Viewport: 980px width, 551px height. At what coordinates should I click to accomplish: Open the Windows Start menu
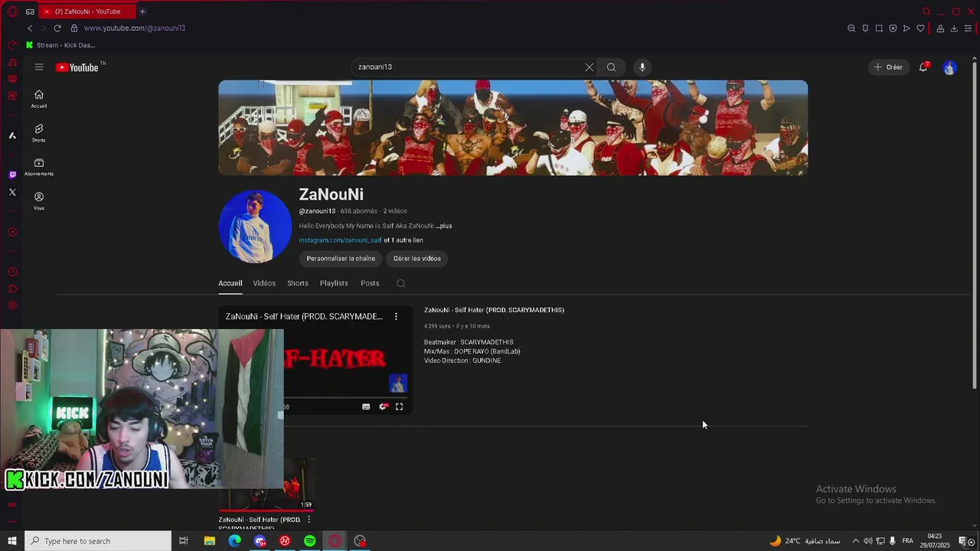point(11,541)
